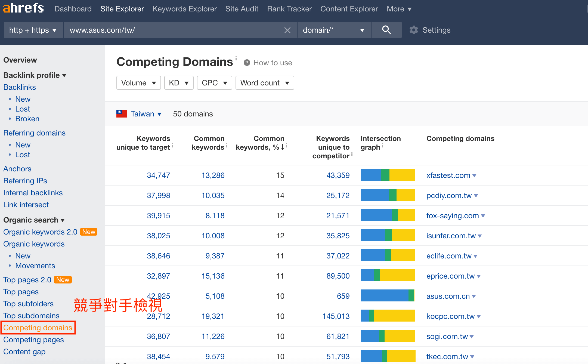
Task: Click the Taiwan flag icon
Action: point(121,114)
